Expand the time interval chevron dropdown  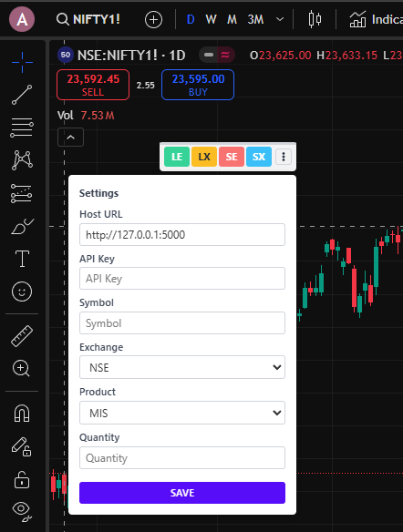280,19
